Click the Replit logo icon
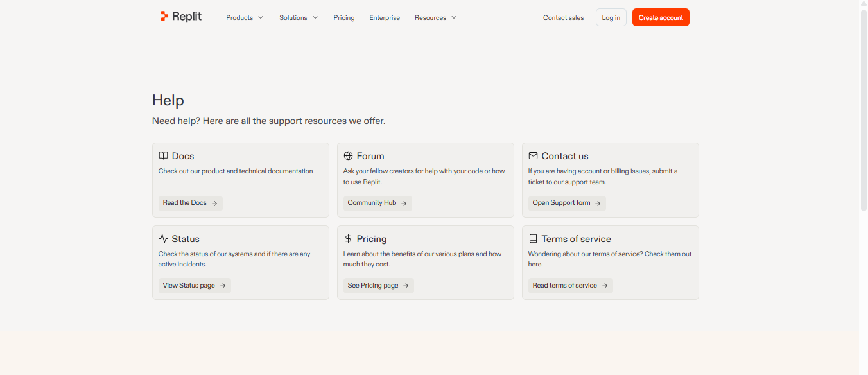Viewport: 868px width, 375px height. [164, 17]
